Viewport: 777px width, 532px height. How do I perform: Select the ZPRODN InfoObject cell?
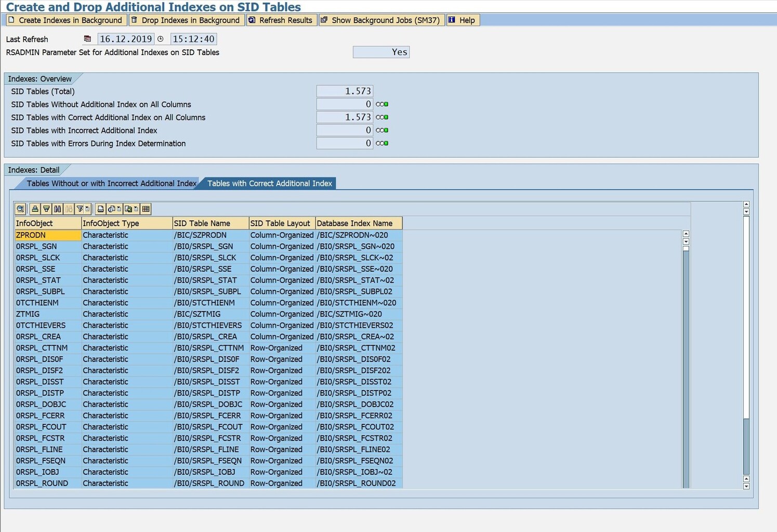[48, 235]
